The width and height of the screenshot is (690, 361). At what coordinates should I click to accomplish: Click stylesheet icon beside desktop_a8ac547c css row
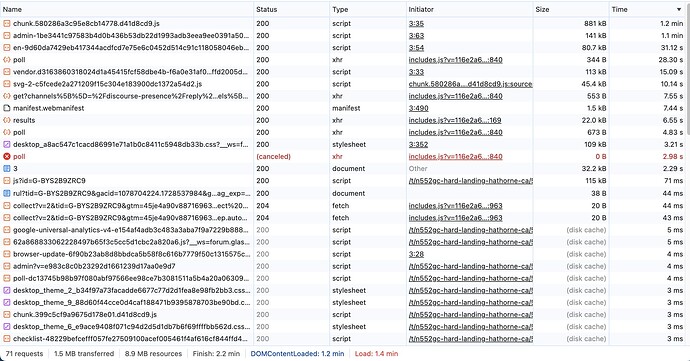(x=7, y=144)
